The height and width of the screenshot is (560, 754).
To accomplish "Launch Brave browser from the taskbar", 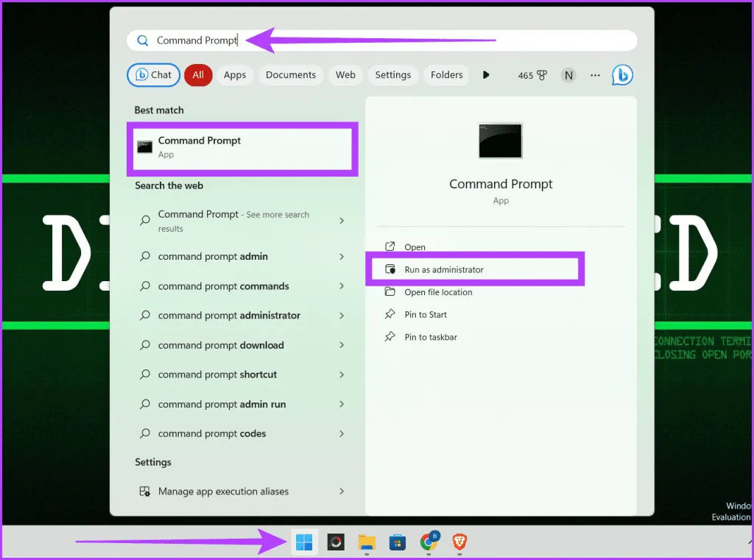I will click(459, 543).
